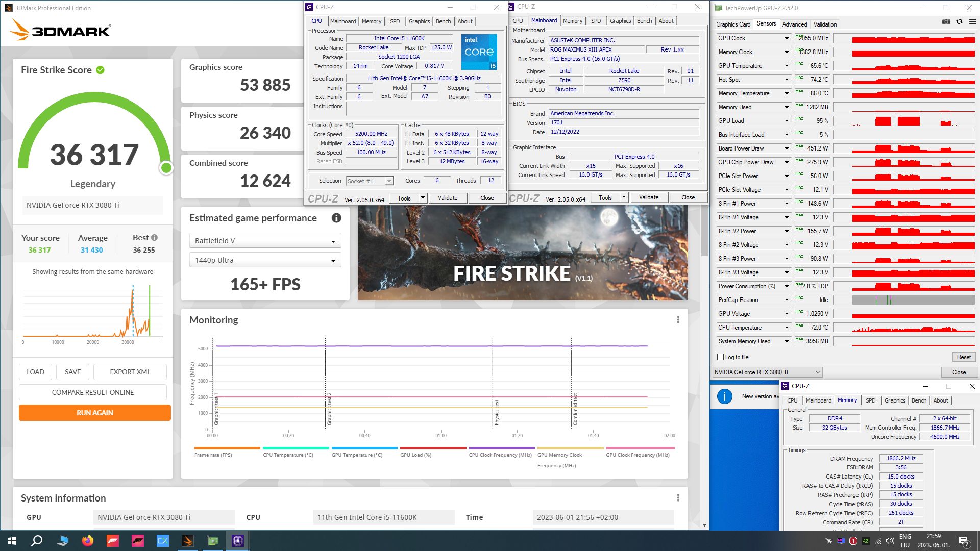This screenshot has height=551, width=980.
Task: Click the LOAD button in 3DMark
Action: click(35, 372)
